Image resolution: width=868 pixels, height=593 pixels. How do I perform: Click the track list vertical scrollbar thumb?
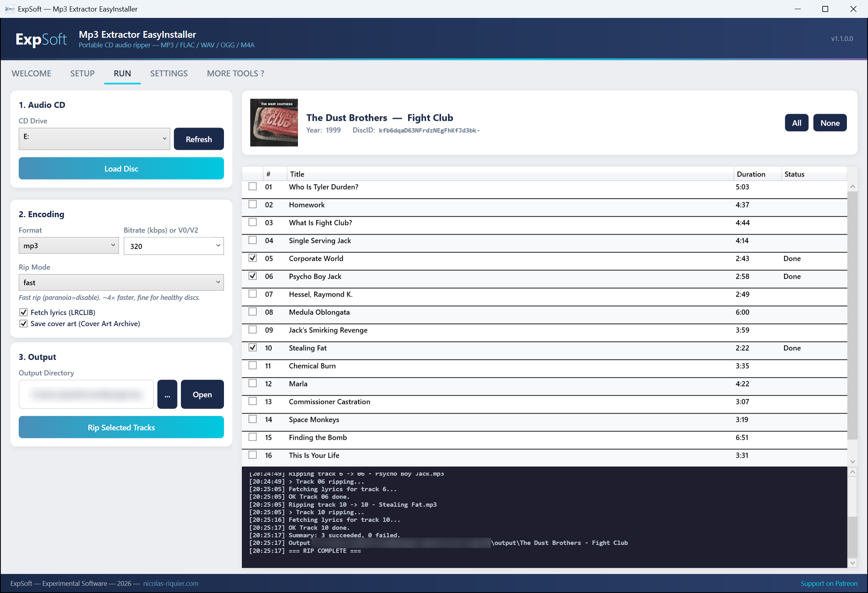pyautogui.click(x=852, y=315)
